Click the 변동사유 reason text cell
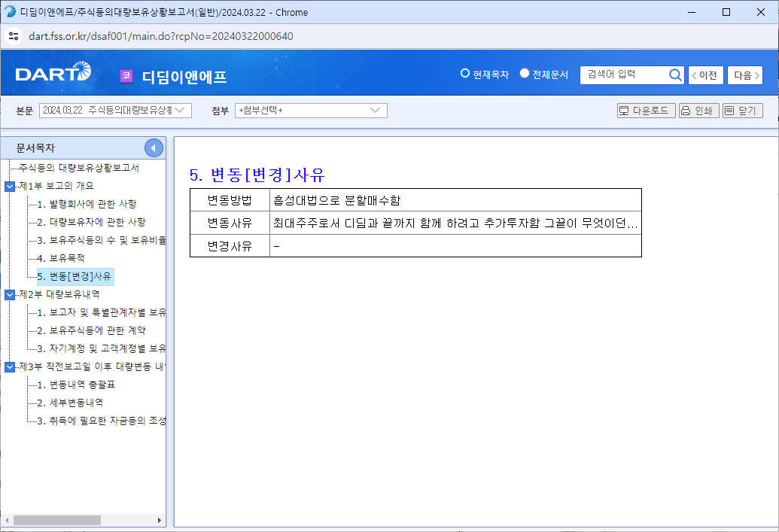Screen dimensions: 779x532 coord(455,223)
